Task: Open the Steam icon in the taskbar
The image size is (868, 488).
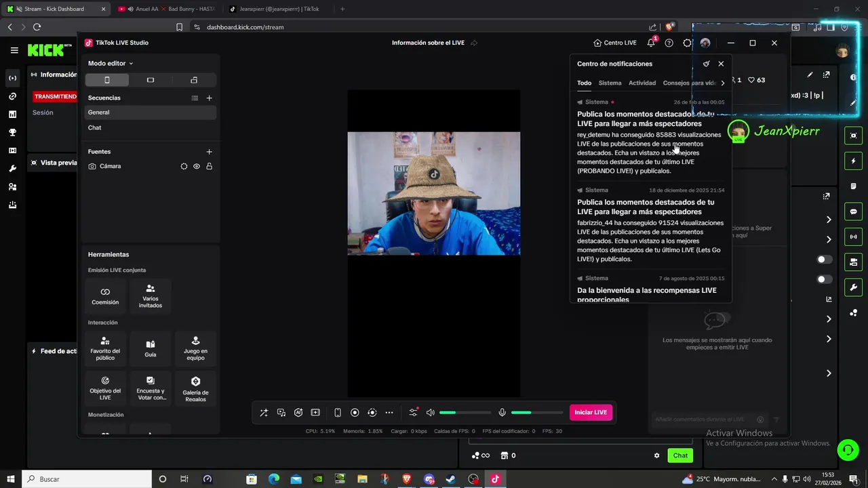Action: pyautogui.click(x=450, y=479)
